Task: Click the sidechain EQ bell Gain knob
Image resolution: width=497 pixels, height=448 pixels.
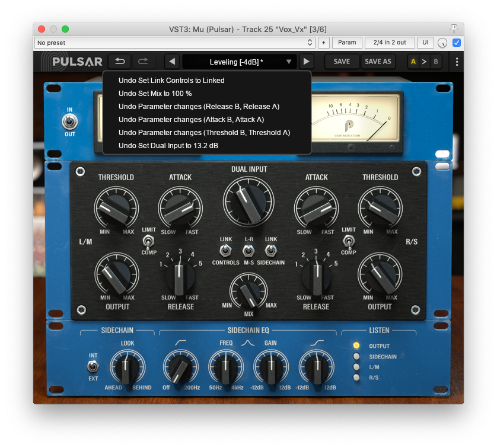Action: [x=271, y=367]
